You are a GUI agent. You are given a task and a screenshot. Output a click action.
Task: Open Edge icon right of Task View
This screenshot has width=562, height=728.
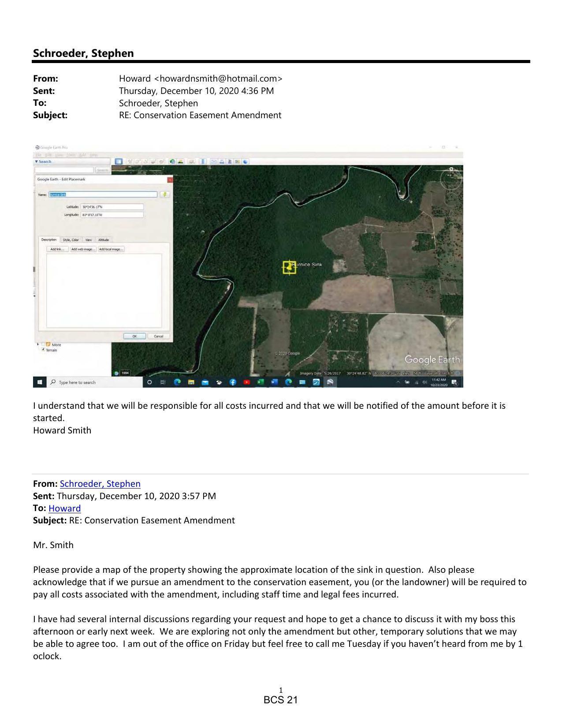point(177,382)
